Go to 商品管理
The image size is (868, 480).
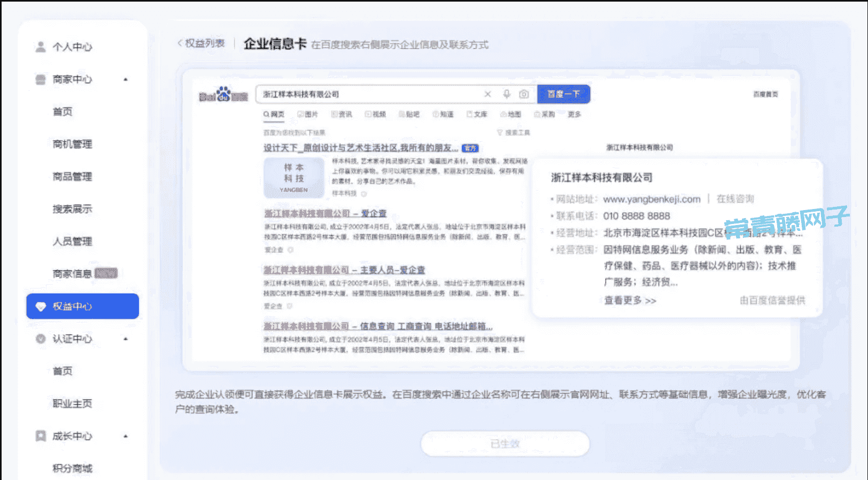(72, 176)
